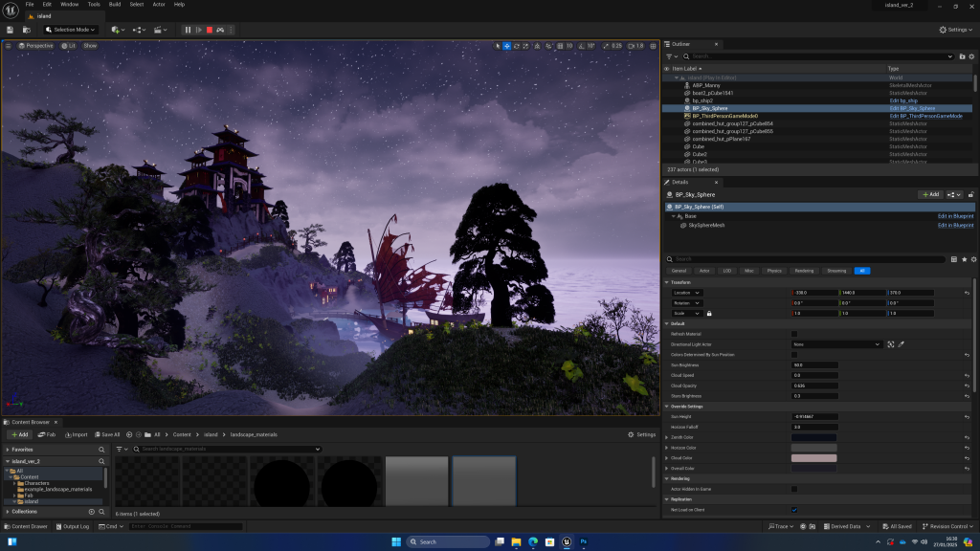Click the Add component button in Details
Screen dimensions: 980x551
(x=930, y=194)
